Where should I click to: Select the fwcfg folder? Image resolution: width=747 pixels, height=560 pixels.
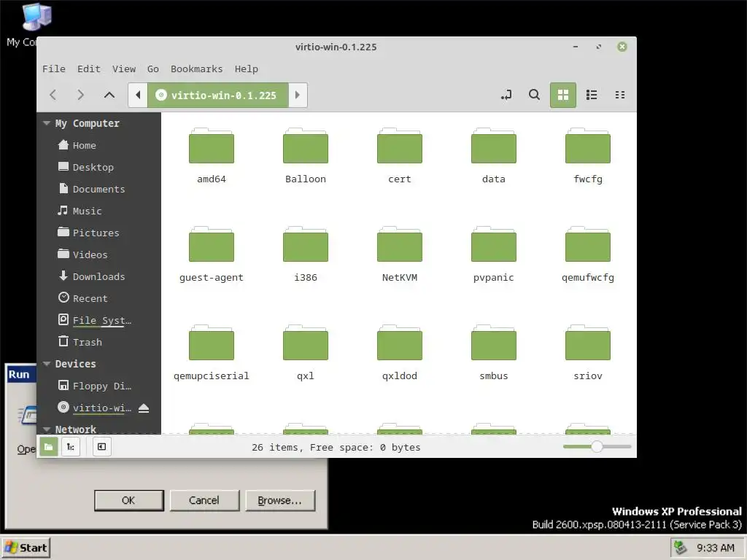click(588, 156)
